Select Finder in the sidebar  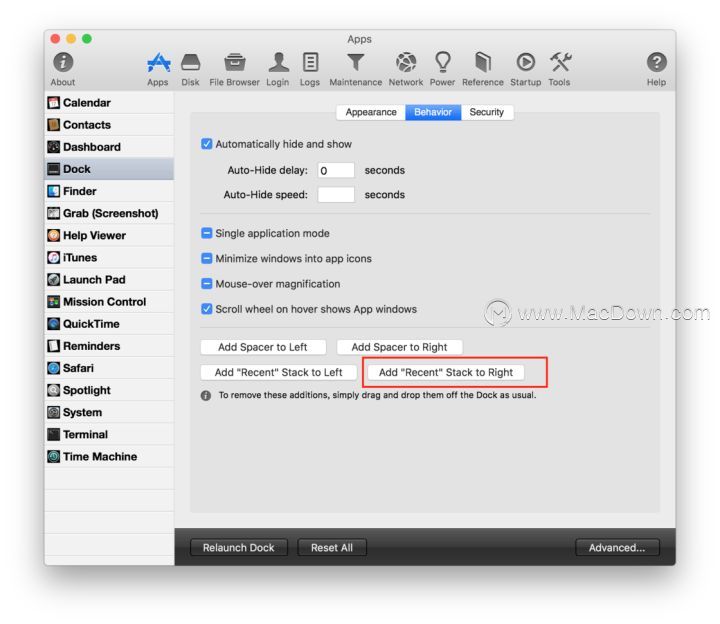click(109, 191)
